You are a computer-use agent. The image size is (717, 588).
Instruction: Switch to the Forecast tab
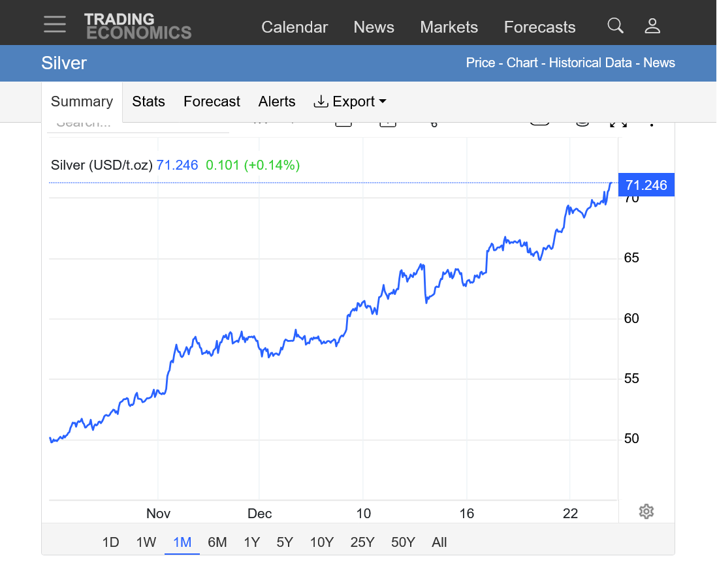(x=212, y=102)
